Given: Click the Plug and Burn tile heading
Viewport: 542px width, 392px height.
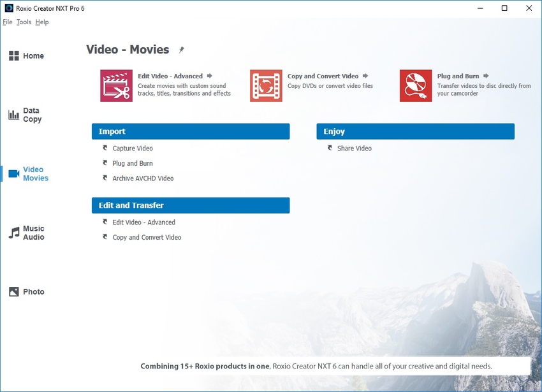Looking at the screenshot, I should 458,76.
